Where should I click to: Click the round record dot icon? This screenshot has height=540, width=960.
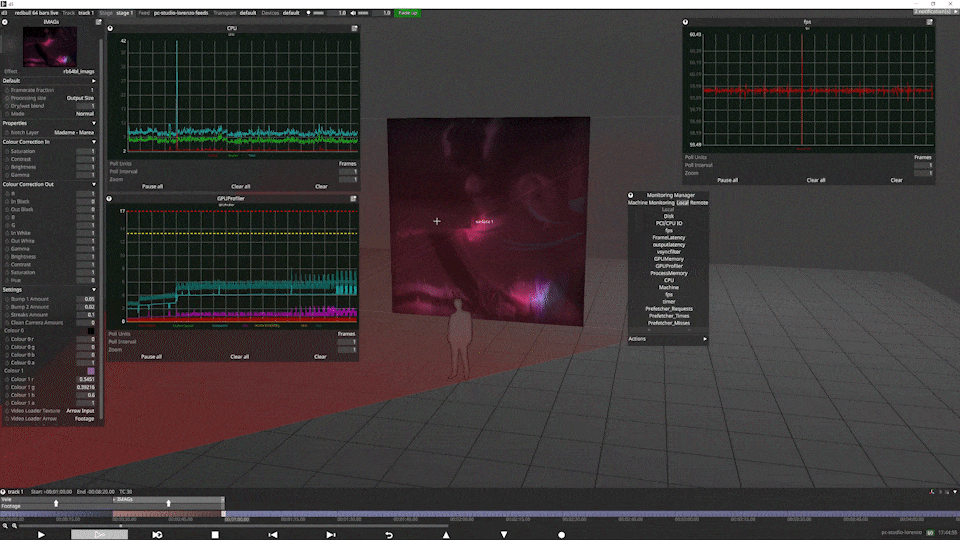coord(561,534)
